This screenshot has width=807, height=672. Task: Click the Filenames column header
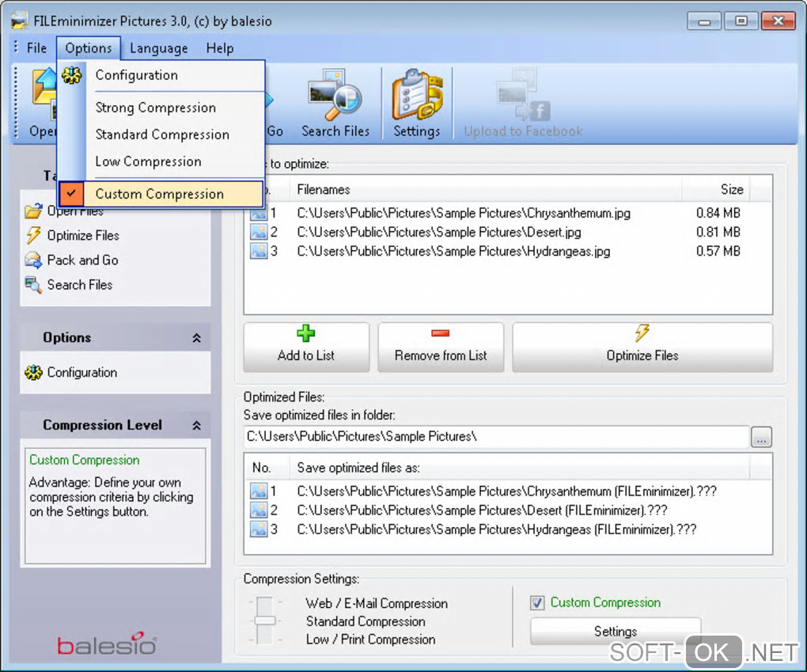click(486, 189)
